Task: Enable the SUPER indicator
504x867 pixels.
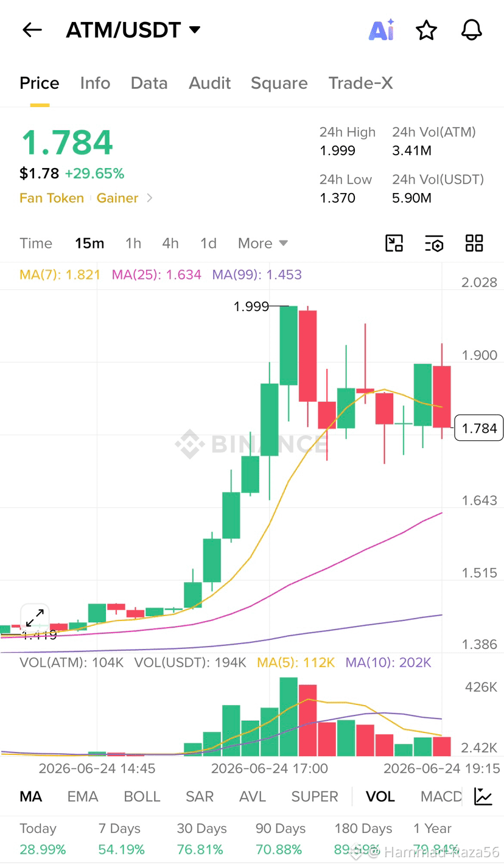Action: [x=315, y=796]
